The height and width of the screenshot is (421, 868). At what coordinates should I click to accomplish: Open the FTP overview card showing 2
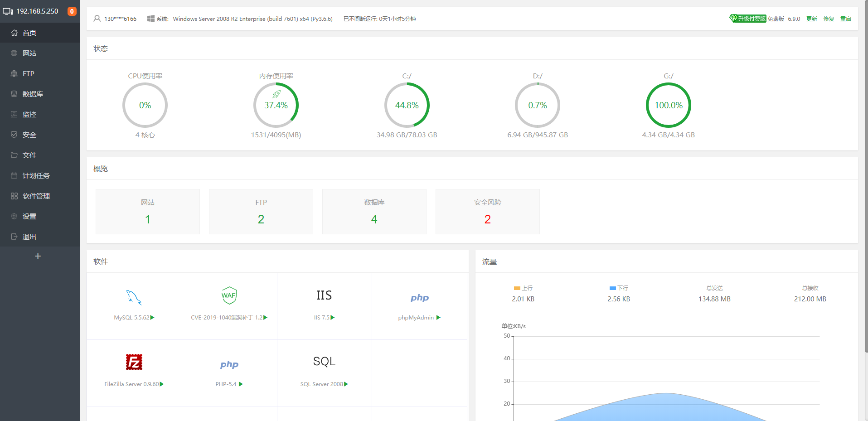pyautogui.click(x=261, y=212)
